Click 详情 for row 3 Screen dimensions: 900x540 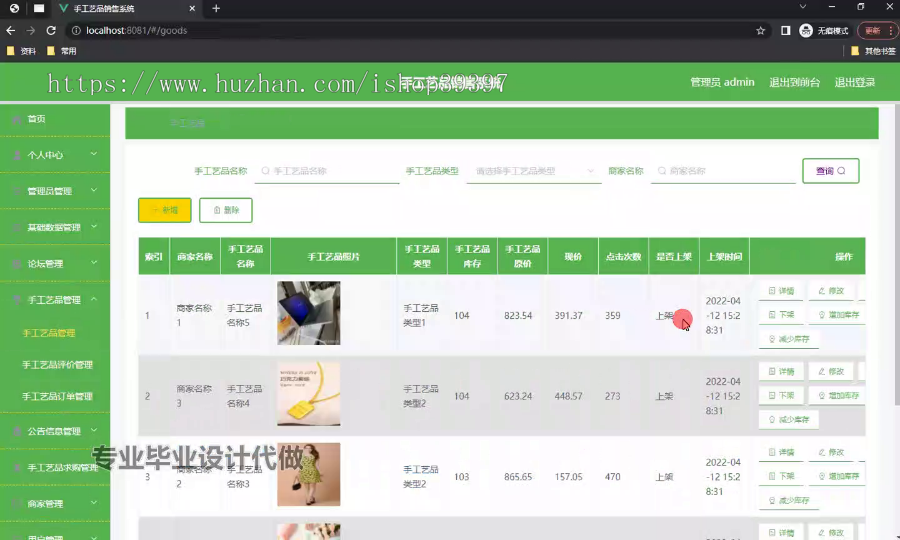781,452
